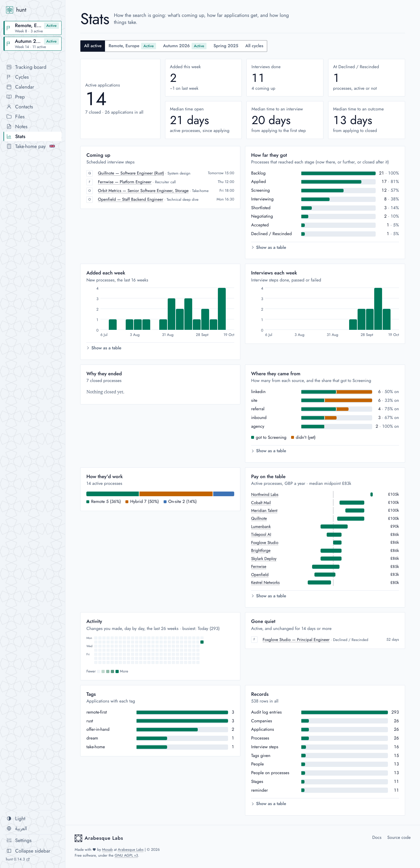Screen dimensions: 420x868
Task: Open the GNU AGPL v3 license link
Action: pyautogui.click(x=126, y=855)
